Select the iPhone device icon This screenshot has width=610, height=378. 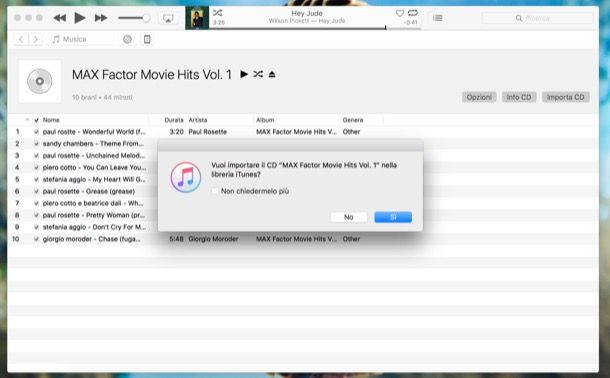(147, 39)
